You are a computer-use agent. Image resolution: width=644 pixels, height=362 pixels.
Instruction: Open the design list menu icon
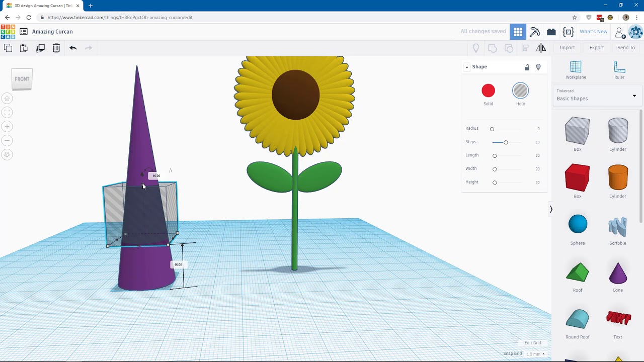tap(24, 32)
